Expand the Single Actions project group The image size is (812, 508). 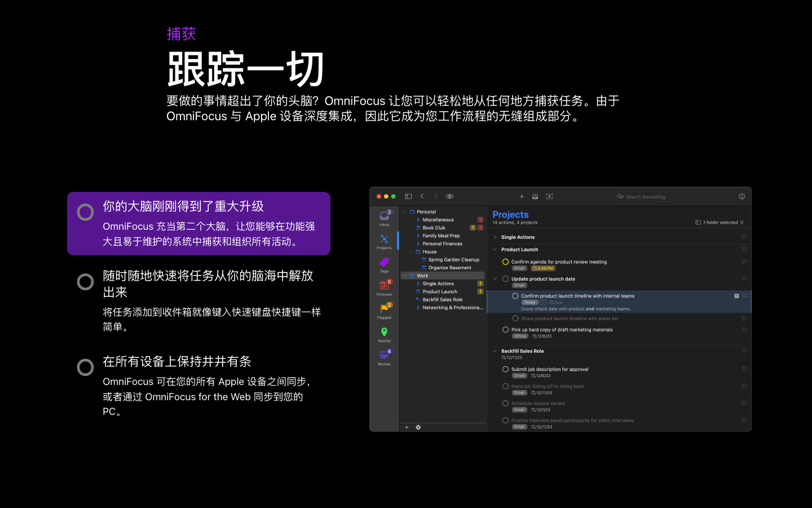coord(496,237)
